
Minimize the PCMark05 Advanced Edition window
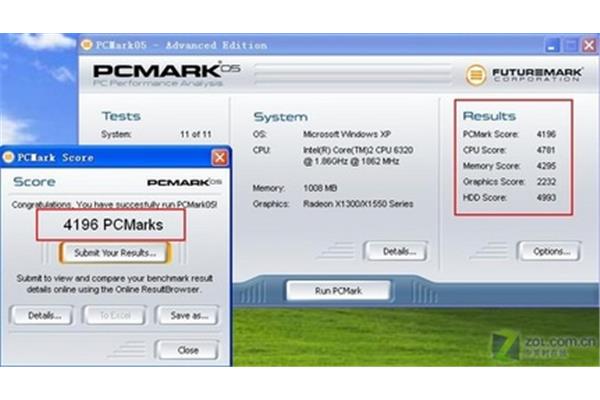point(551,46)
